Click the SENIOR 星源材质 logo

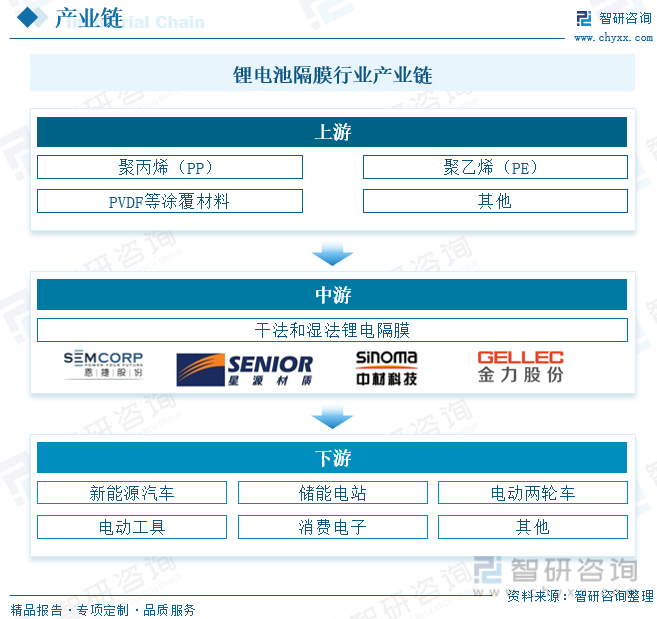click(245, 369)
